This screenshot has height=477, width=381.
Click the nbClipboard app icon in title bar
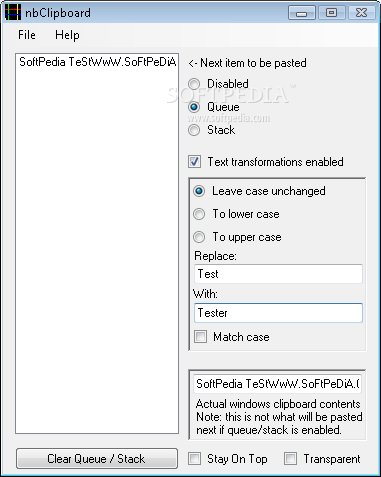click(x=13, y=12)
